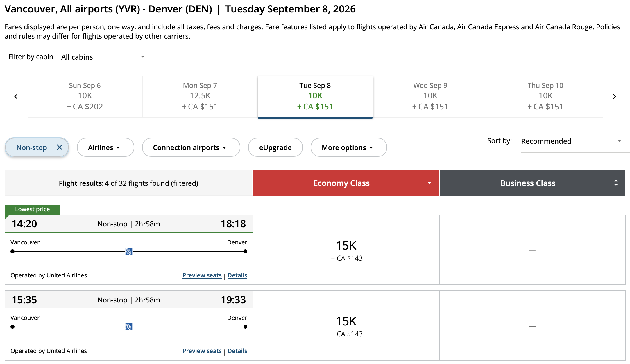Select the Tue Sep 8 date tab
630x364 pixels.
[x=315, y=97]
